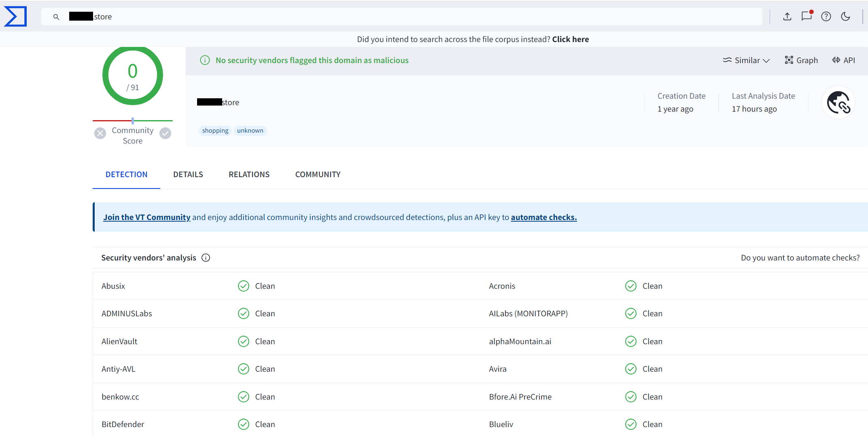
Task: Vote domain as malicious with X button
Action: point(100,133)
